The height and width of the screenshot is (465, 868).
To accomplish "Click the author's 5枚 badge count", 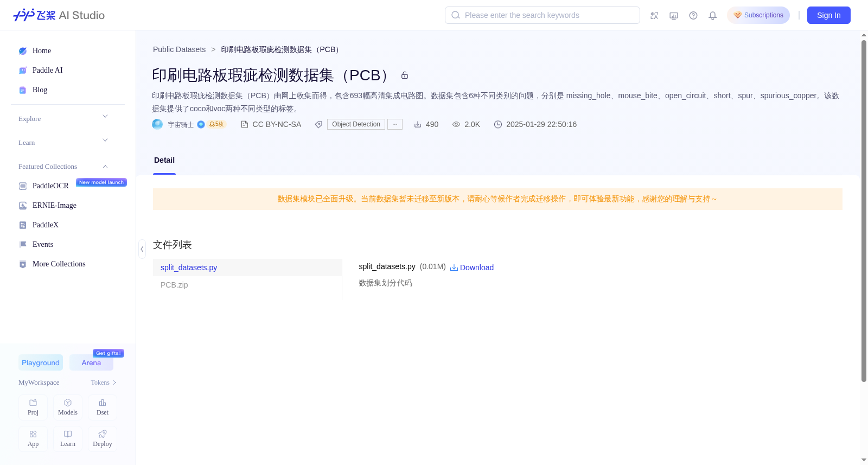I will point(216,124).
